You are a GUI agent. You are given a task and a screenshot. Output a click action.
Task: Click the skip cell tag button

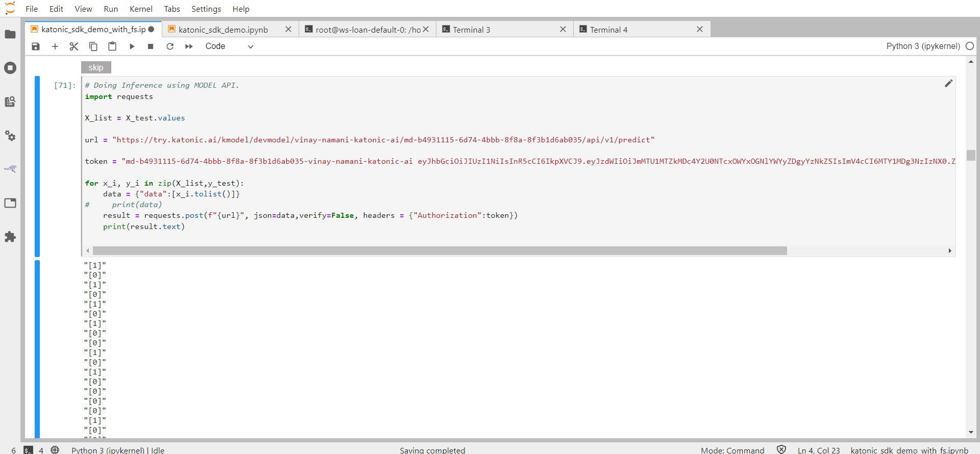(96, 67)
